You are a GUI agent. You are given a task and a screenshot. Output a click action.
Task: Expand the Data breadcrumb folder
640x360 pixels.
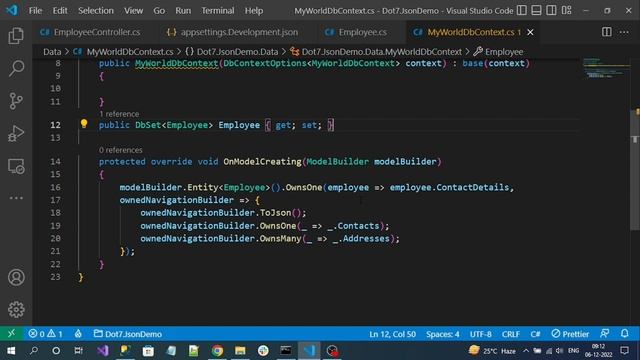point(52,52)
